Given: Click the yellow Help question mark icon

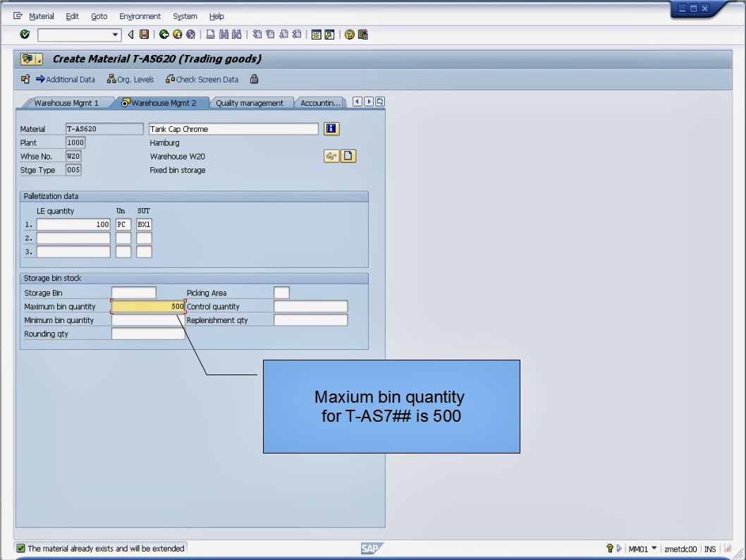Looking at the screenshot, I should click(x=350, y=35).
